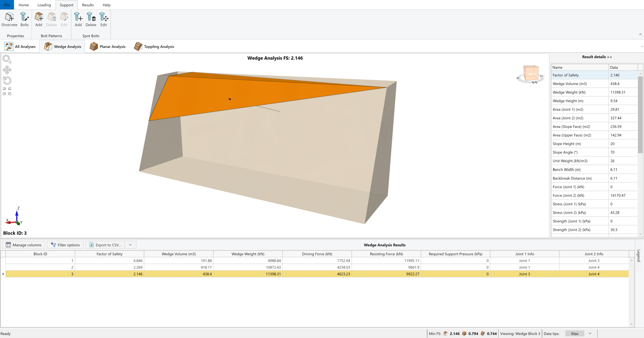Screen dimensions: 644x338
Task: Switch to Planar Analysis tab
Action: 108,47
